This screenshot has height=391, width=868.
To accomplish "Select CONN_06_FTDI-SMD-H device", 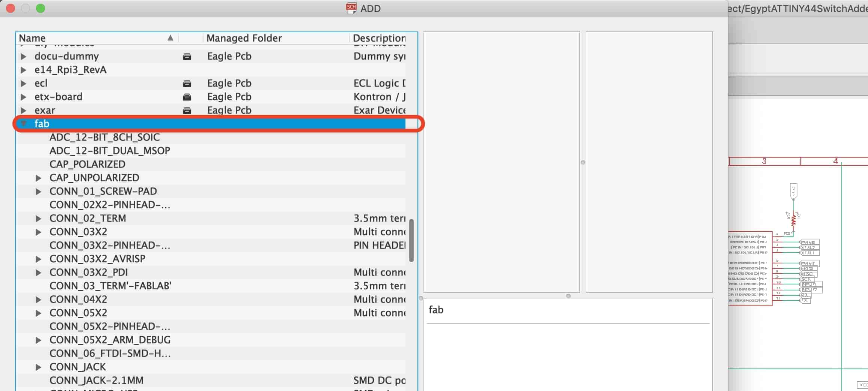I will [110, 353].
